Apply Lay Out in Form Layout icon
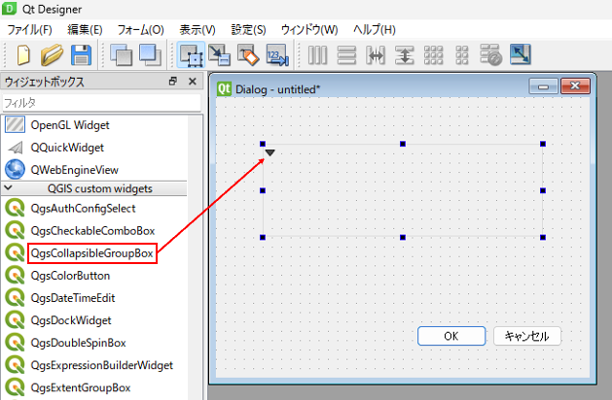Viewport: 612px width, 400px height. point(462,55)
